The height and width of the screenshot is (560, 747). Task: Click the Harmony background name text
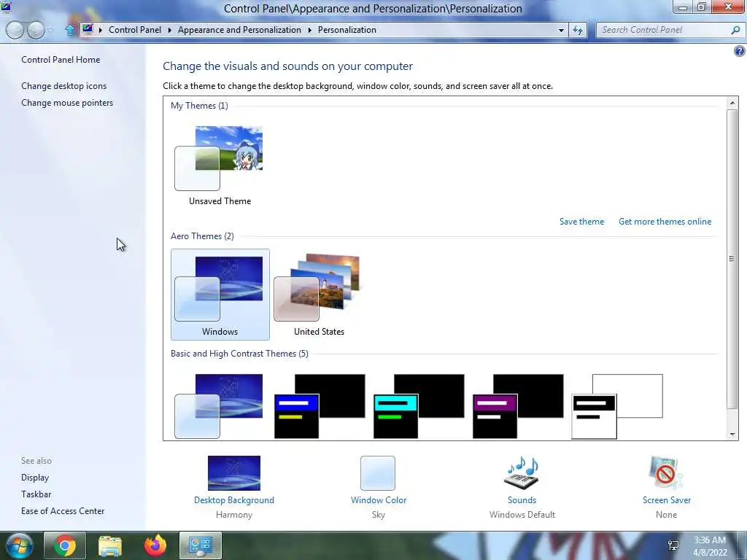pos(234,515)
